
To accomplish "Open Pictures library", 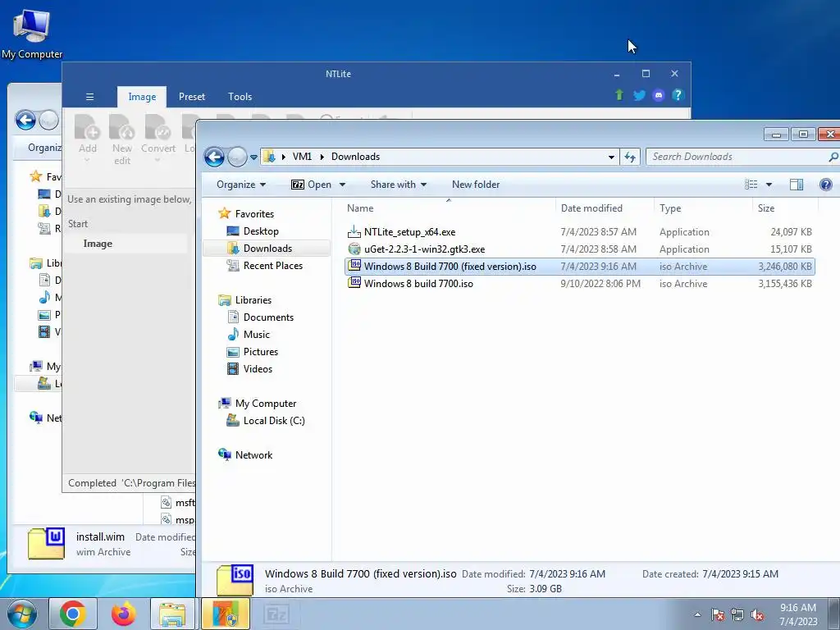I will tap(260, 351).
